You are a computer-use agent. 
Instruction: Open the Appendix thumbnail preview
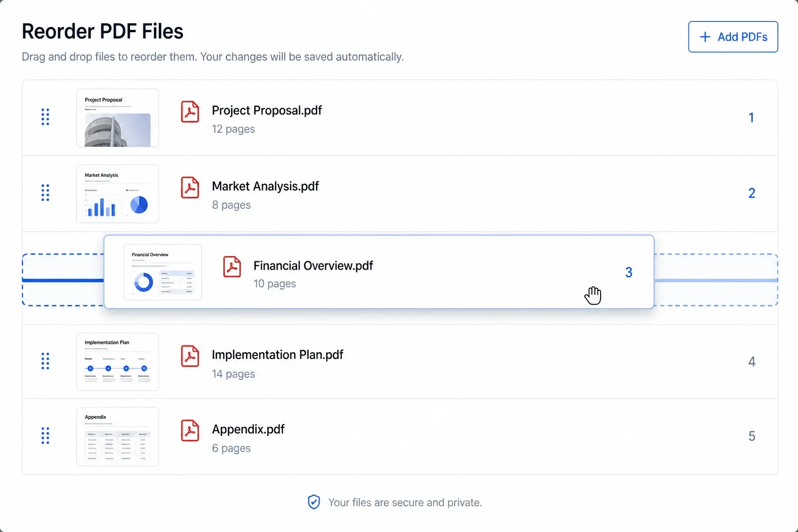117,436
